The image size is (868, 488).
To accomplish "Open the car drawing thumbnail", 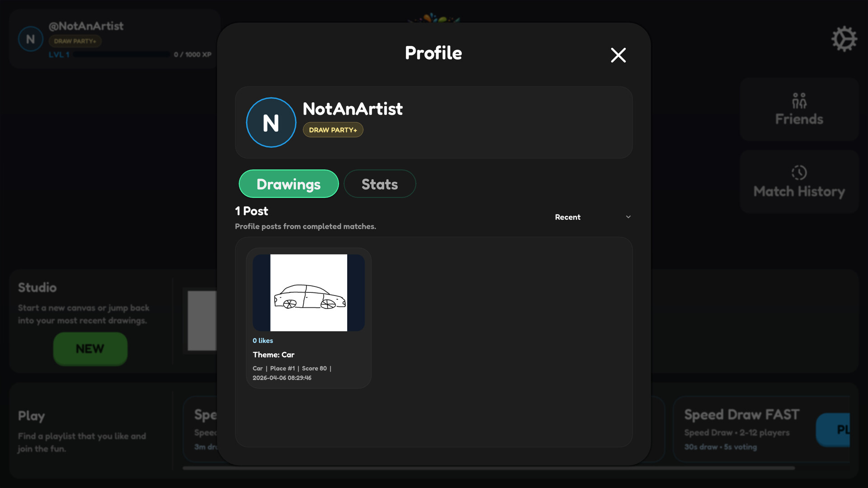I will coord(308,293).
